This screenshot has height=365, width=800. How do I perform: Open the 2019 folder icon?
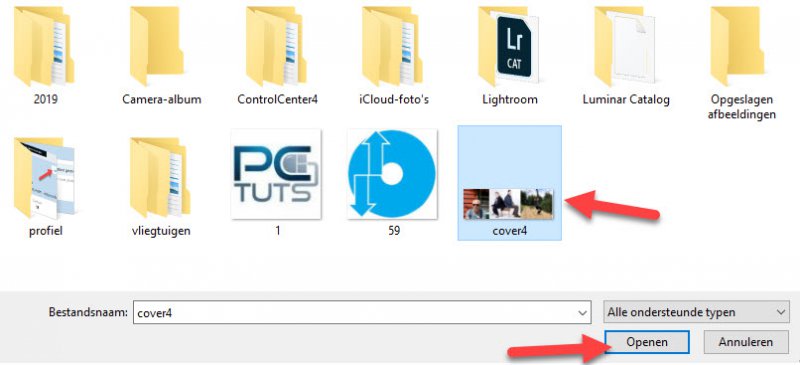point(44,45)
